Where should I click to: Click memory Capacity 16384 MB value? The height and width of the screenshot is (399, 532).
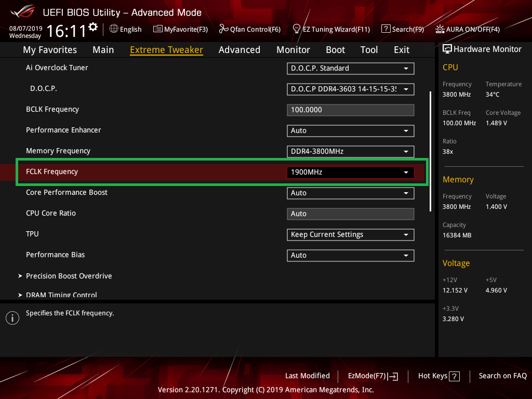click(457, 235)
